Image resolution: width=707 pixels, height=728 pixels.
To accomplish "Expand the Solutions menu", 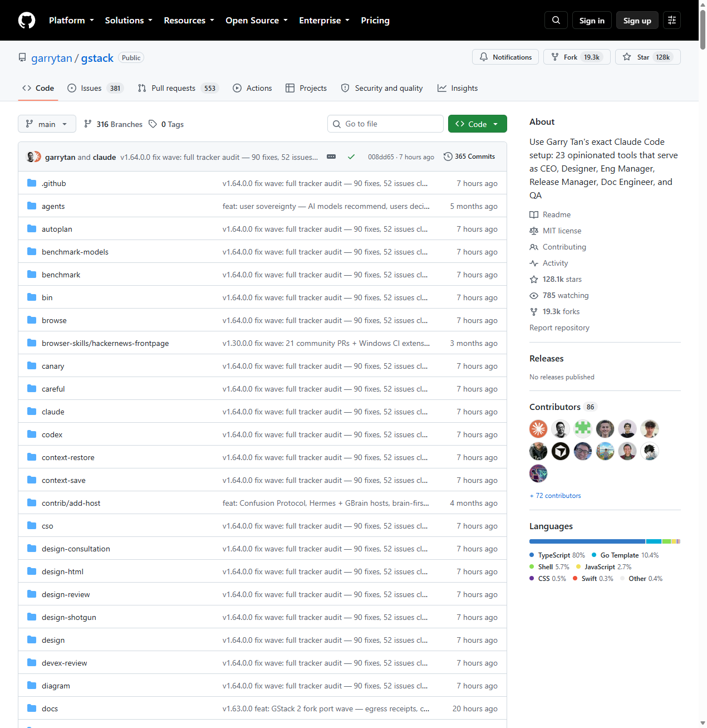I will (x=129, y=20).
